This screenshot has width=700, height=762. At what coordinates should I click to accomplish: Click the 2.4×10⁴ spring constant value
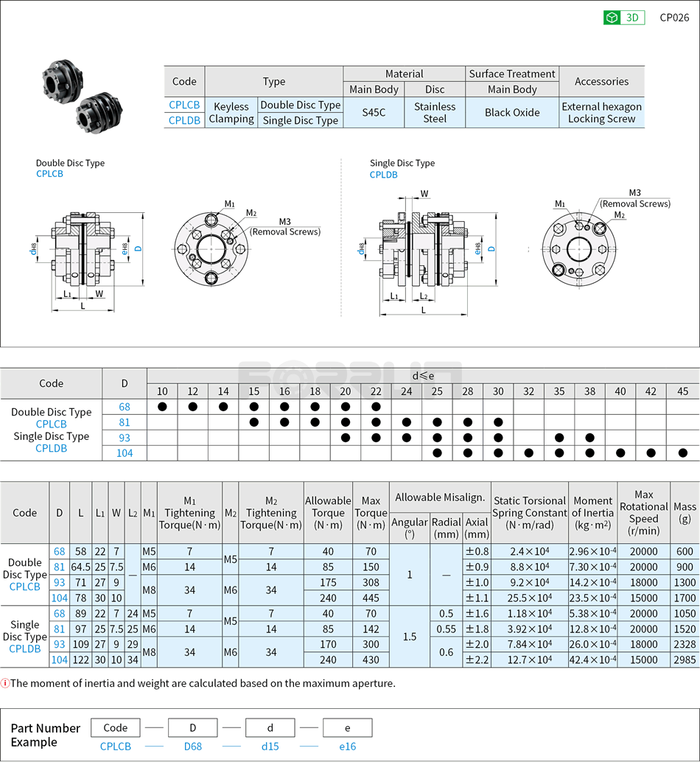pyautogui.click(x=530, y=551)
